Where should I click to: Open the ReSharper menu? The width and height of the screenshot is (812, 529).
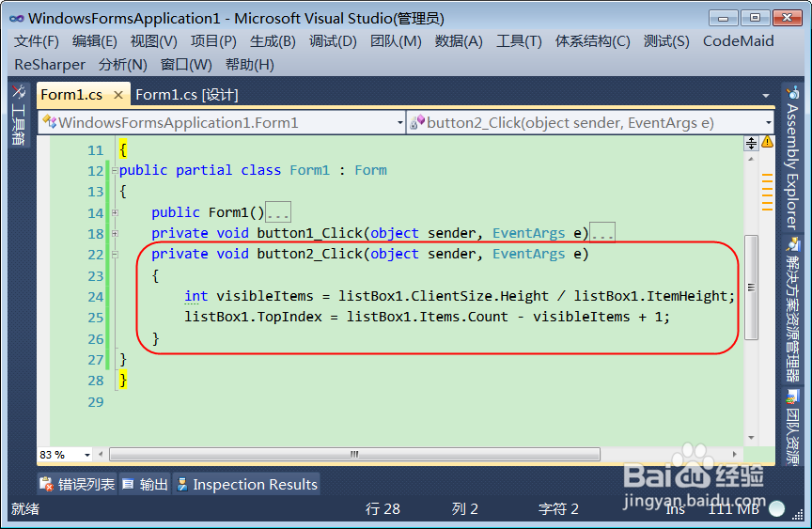tap(50, 65)
